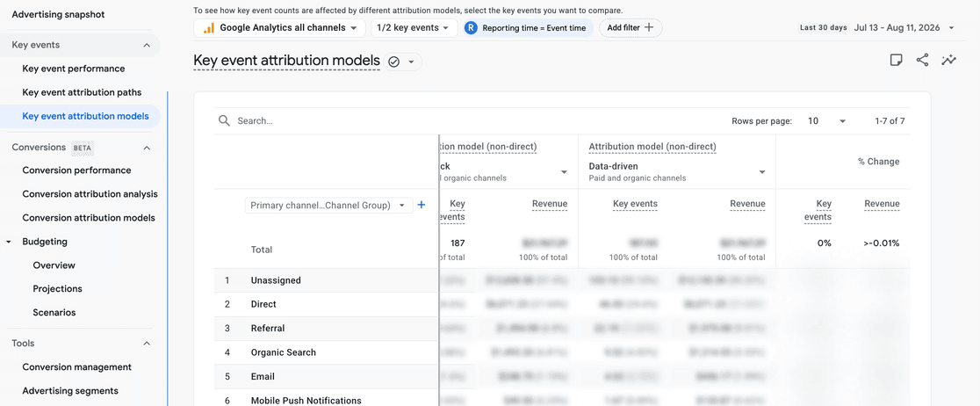The height and width of the screenshot is (406, 980).
Task: Open the Google Analytics all channels dropdown
Action: [279, 27]
